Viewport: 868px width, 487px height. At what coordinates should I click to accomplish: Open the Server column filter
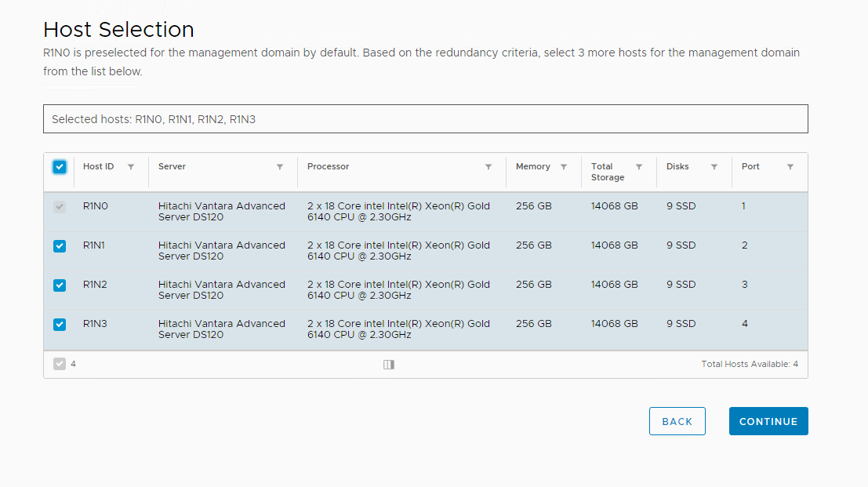[280, 167]
